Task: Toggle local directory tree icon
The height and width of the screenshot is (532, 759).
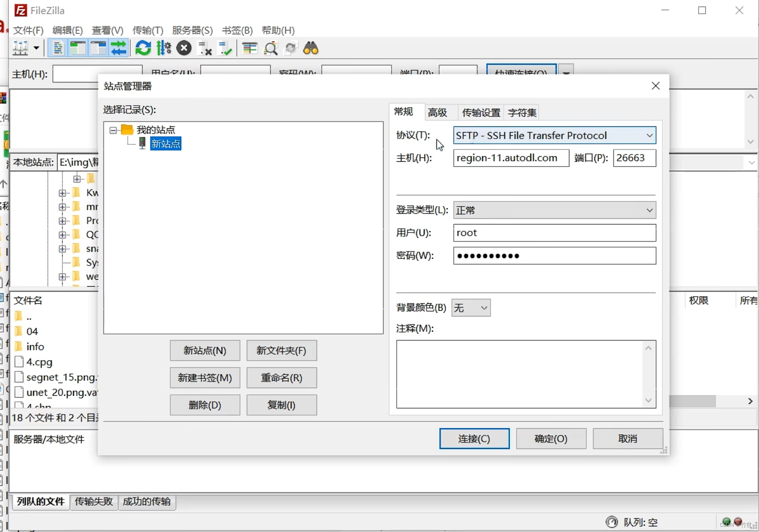Action: pyautogui.click(x=78, y=48)
